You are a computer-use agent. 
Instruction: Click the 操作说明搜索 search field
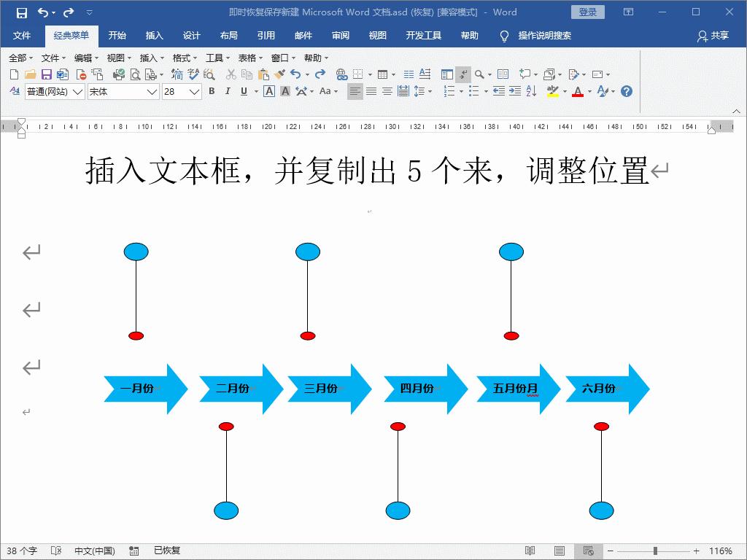click(x=543, y=35)
